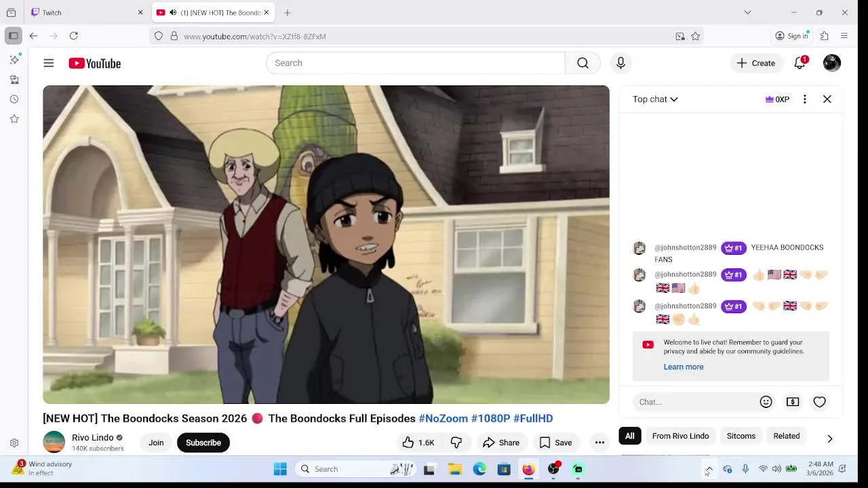Image resolution: width=868 pixels, height=488 pixels.
Task: Open a new browser tab
Action: click(x=288, y=12)
